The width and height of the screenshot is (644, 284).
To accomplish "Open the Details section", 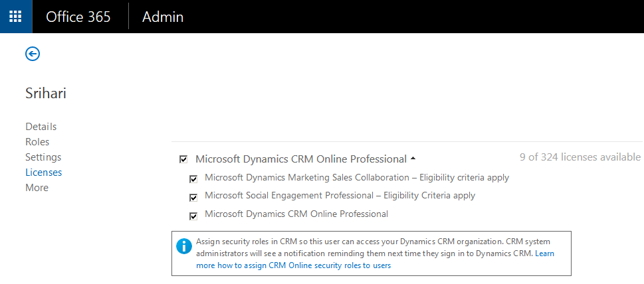I will pyautogui.click(x=41, y=127).
